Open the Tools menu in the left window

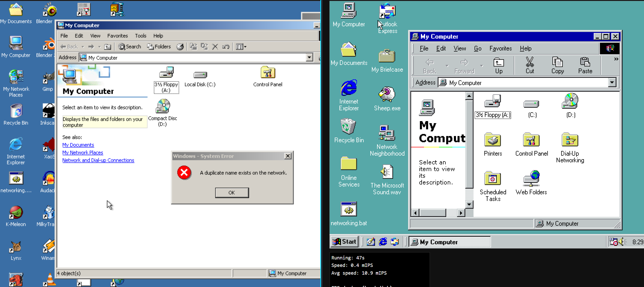click(141, 36)
